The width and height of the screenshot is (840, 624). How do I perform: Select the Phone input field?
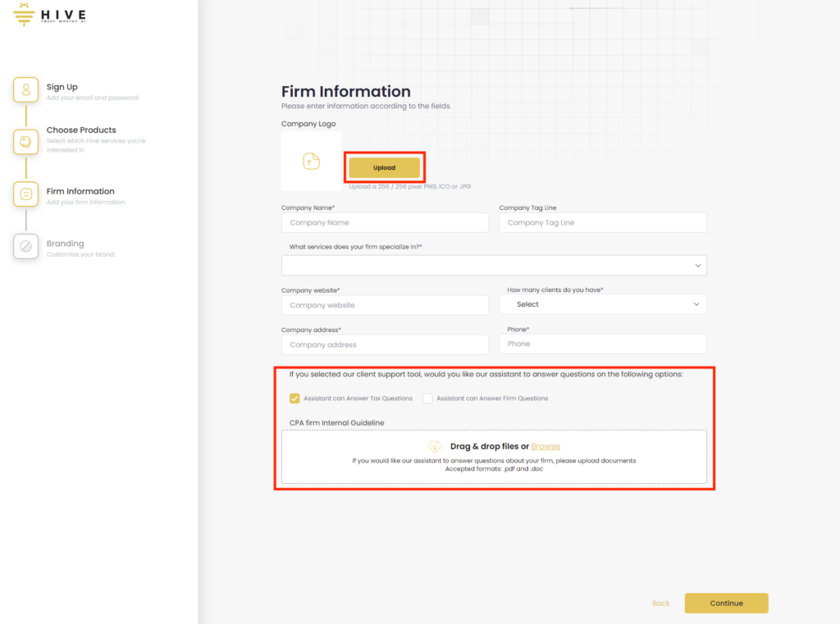click(603, 344)
